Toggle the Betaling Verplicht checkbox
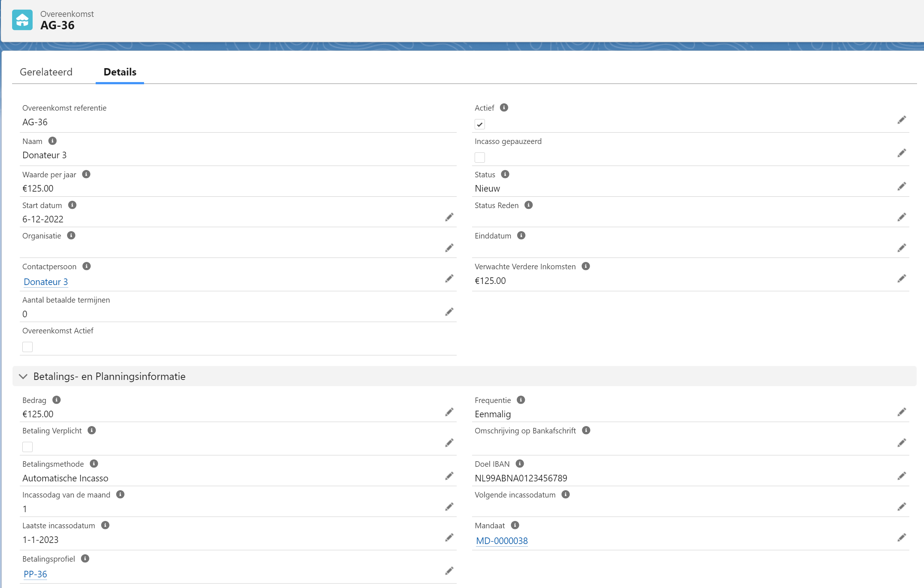 [x=27, y=447]
